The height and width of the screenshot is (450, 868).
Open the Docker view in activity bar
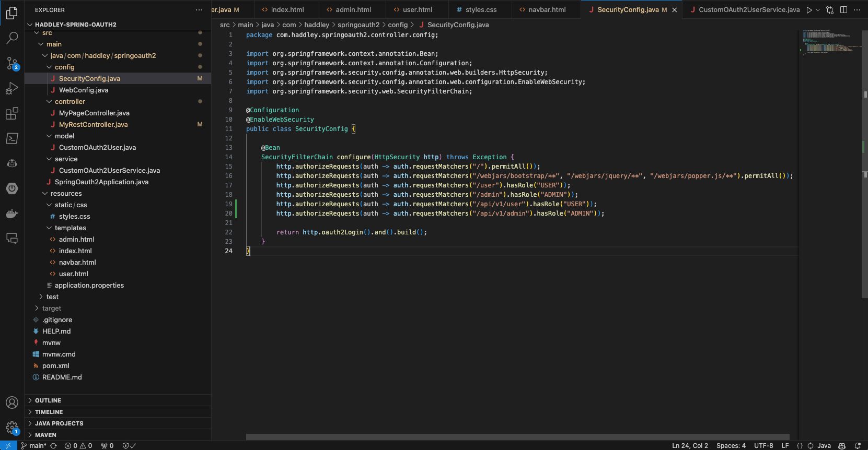12,214
